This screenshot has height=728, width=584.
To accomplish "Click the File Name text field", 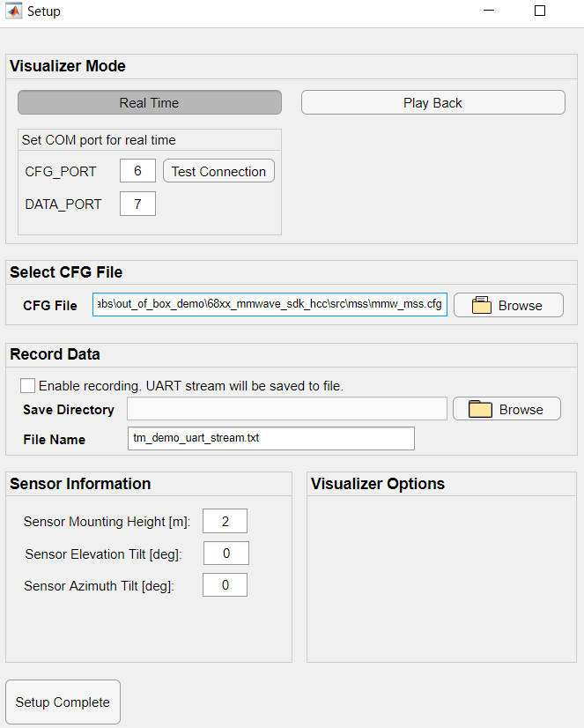I will tap(271, 438).
